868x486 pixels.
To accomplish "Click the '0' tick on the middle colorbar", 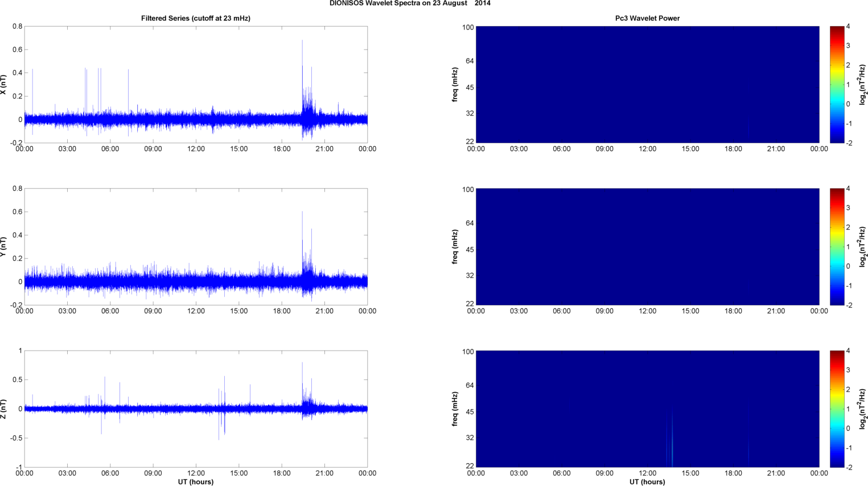I will tap(848, 266).
